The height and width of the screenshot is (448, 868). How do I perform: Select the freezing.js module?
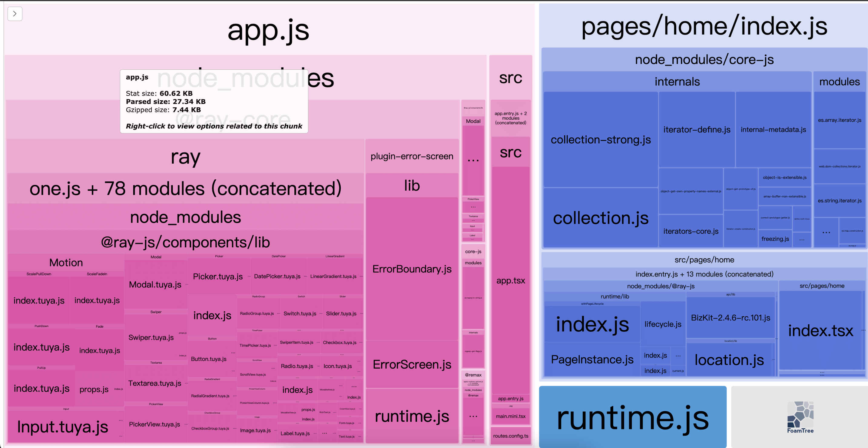[775, 239]
